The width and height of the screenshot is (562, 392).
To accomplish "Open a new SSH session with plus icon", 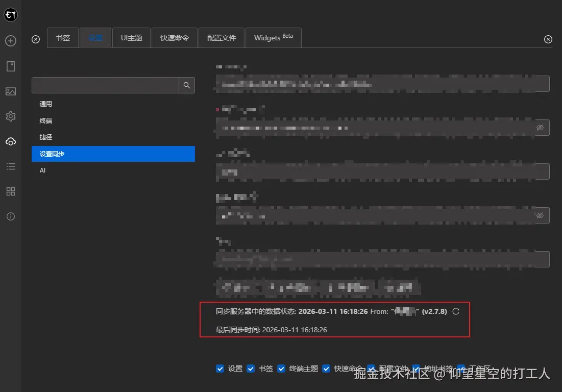I will tap(11, 41).
